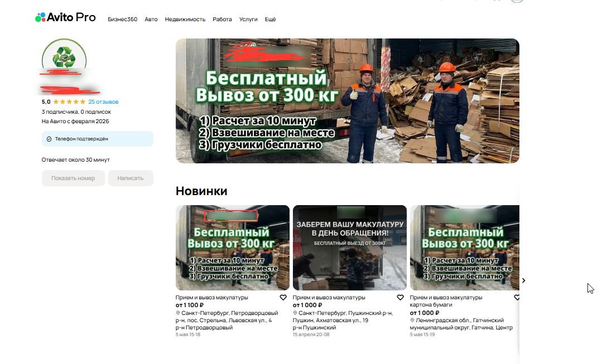Open the Недвижимость menu item

click(x=185, y=20)
